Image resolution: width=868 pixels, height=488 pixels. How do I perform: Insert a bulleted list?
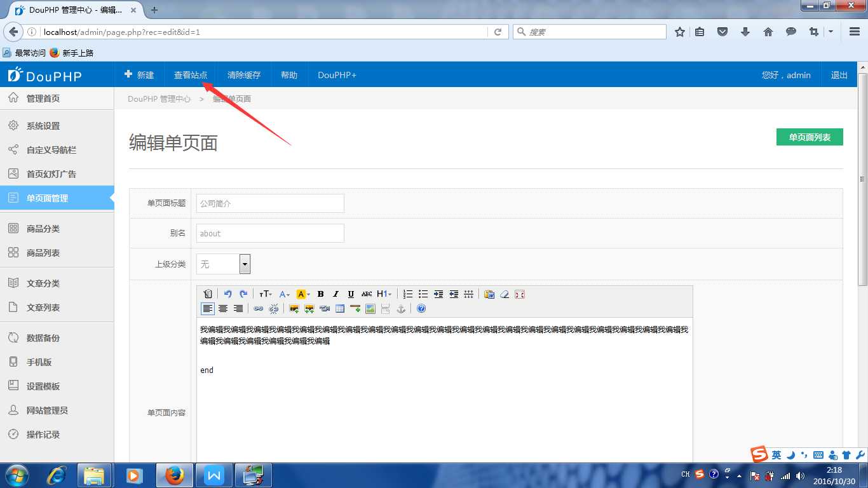click(x=423, y=294)
